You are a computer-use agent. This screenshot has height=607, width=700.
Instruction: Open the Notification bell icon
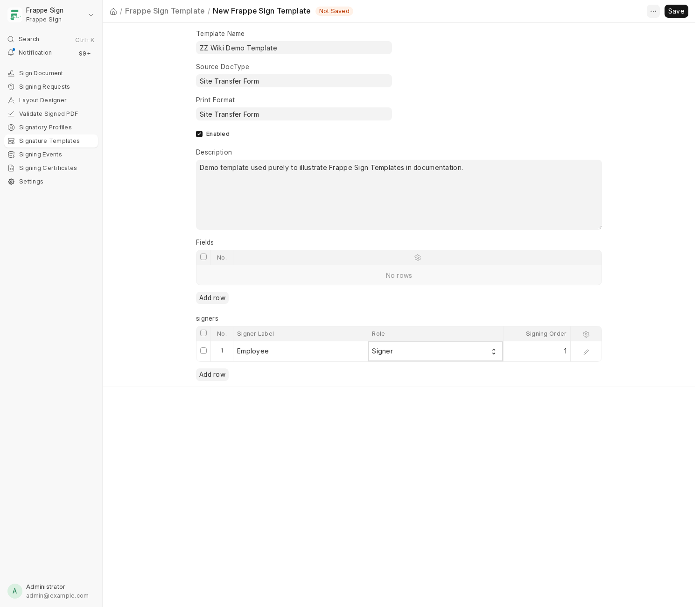coord(11,53)
